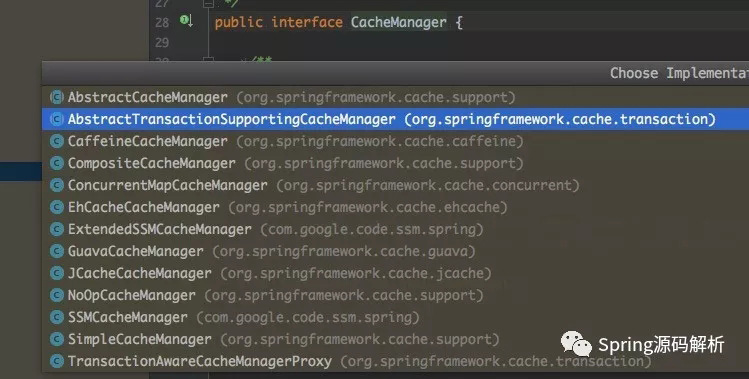
Task: Click the class icon beside NoOpCacheManager
Action: point(57,295)
